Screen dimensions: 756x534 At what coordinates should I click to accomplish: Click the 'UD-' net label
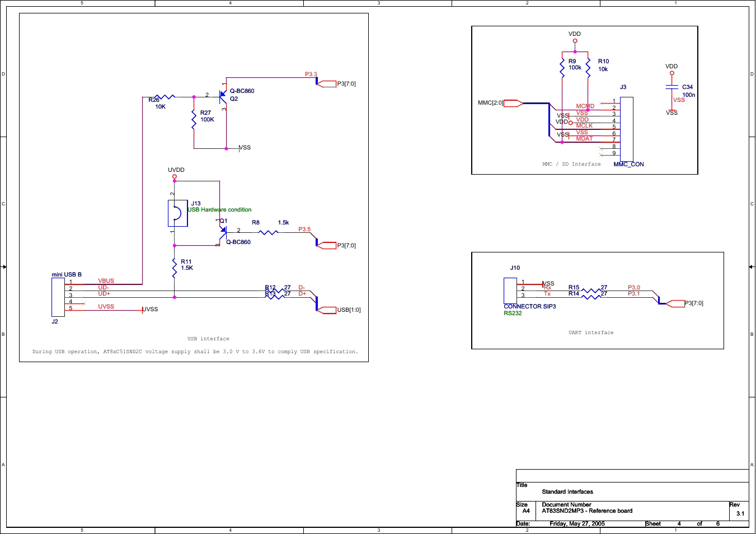(104, 288)
